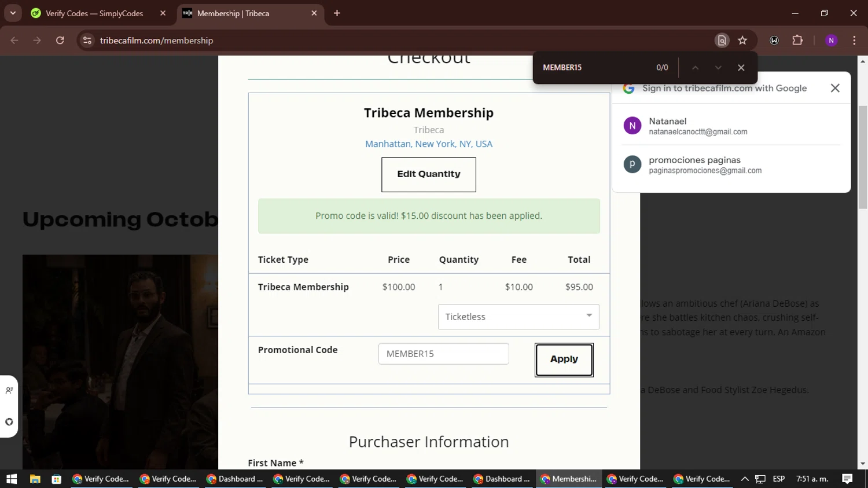Close the Verify Codes SimplyCodes tab
The height and width of the screenshot is (488, 868).
(x=163, y=13)
